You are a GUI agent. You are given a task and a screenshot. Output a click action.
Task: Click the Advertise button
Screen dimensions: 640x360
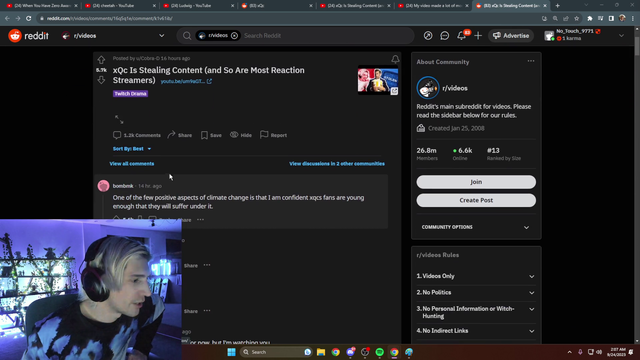click(511, 36)
